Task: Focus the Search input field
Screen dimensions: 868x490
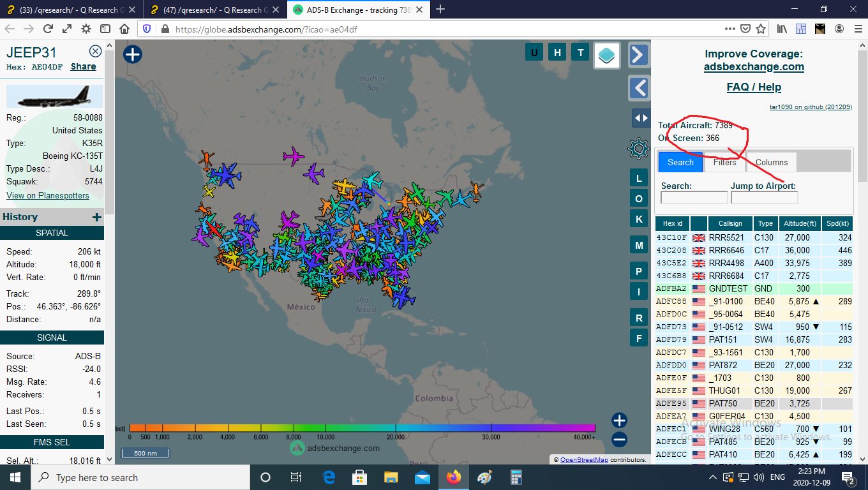Action: 694,198
